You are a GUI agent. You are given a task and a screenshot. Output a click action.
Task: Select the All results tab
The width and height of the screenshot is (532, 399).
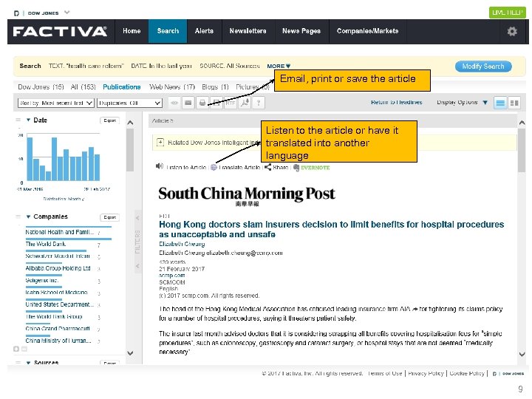point(83,87)
